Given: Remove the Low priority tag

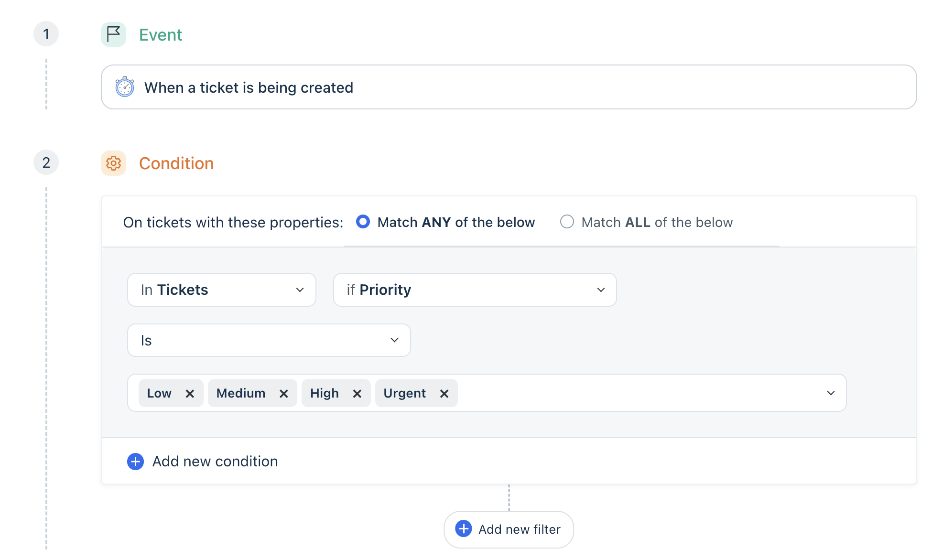Looking at the screenshot, I should 190,393.
